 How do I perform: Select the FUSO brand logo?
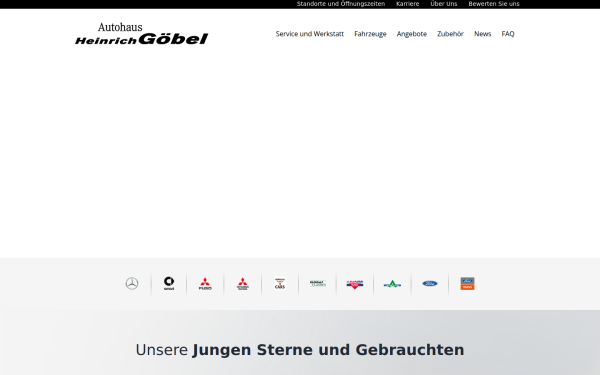(x=205, y=284)
